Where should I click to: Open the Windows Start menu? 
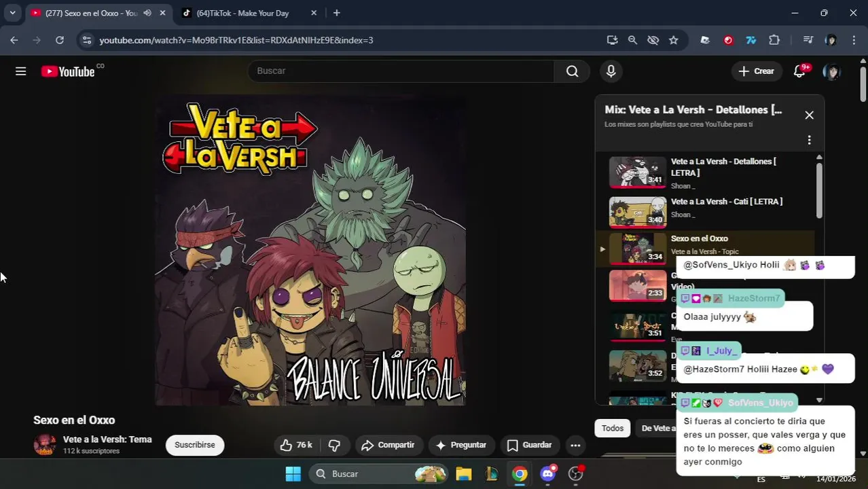[293, 474]
